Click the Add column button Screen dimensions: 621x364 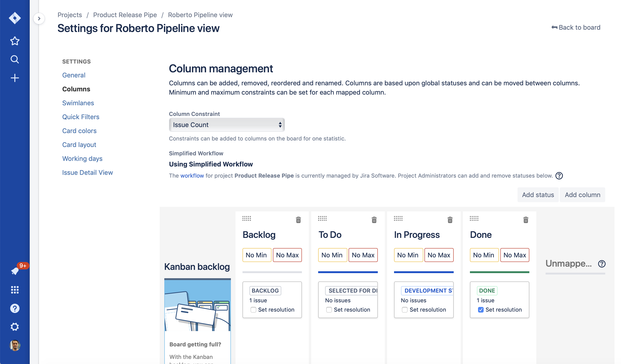point(582,195)
